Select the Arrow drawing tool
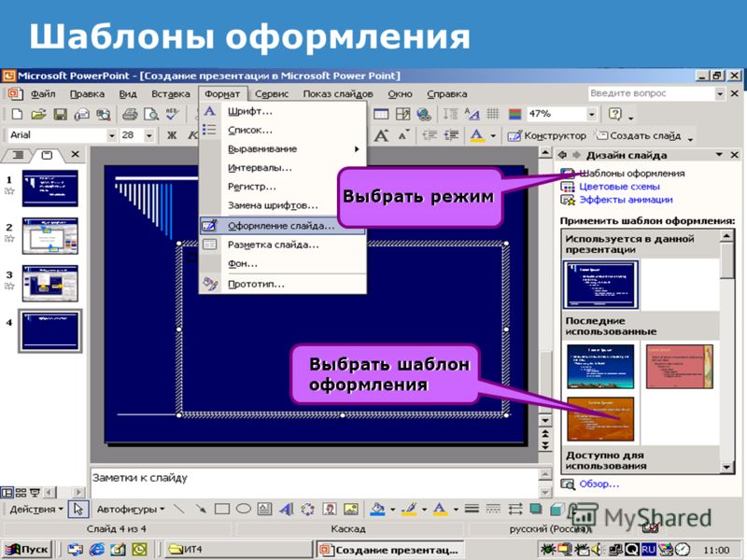Viewport: 747px width, 560px height. 201,509
